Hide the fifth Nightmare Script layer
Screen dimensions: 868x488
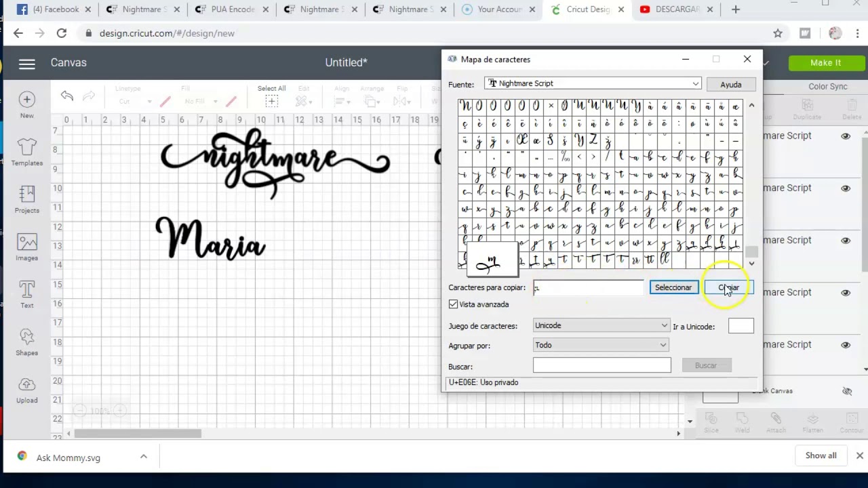(x=846, y=345)
